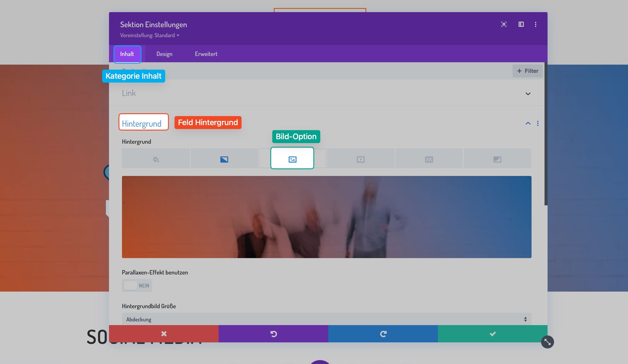628x364 pixels.
Task: Click the settings panel scrollbar
Action: (546, 134)
